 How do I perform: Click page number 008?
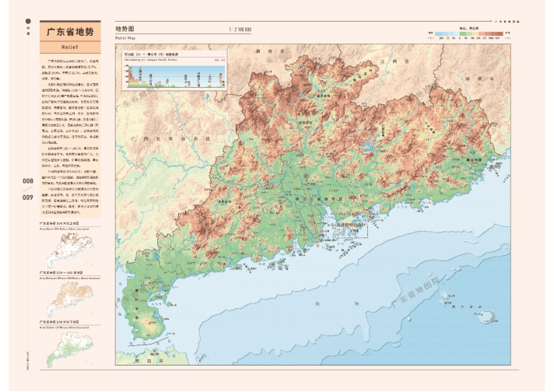point(28,181)
